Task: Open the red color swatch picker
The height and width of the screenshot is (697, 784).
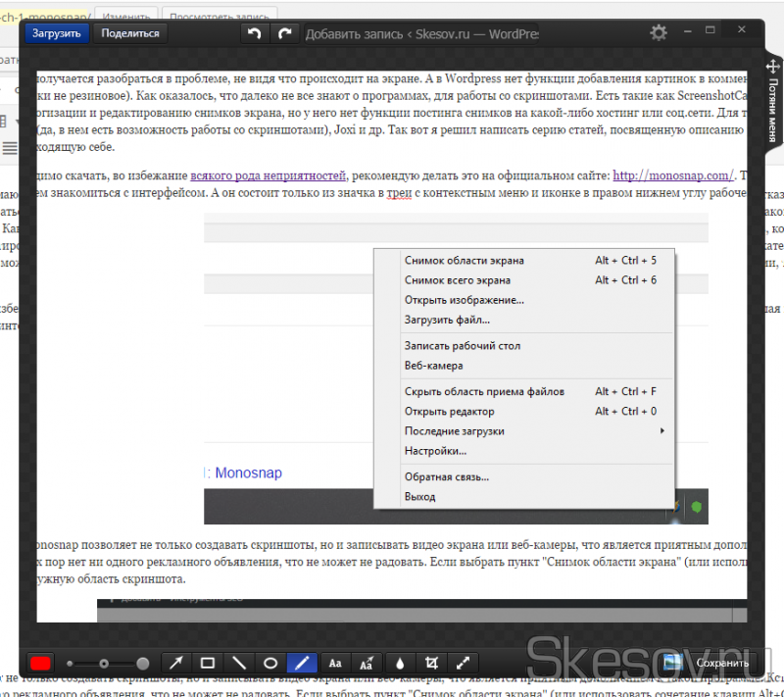Action: tap(41, 663)
